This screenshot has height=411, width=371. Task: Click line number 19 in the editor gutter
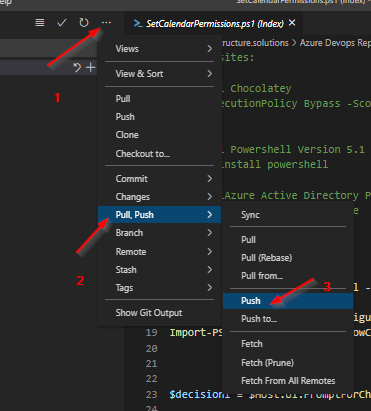tap(152, 333)
